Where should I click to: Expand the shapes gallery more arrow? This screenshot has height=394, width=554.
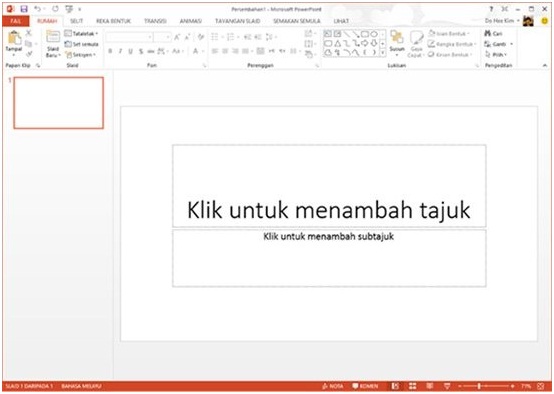pos(383,53)
